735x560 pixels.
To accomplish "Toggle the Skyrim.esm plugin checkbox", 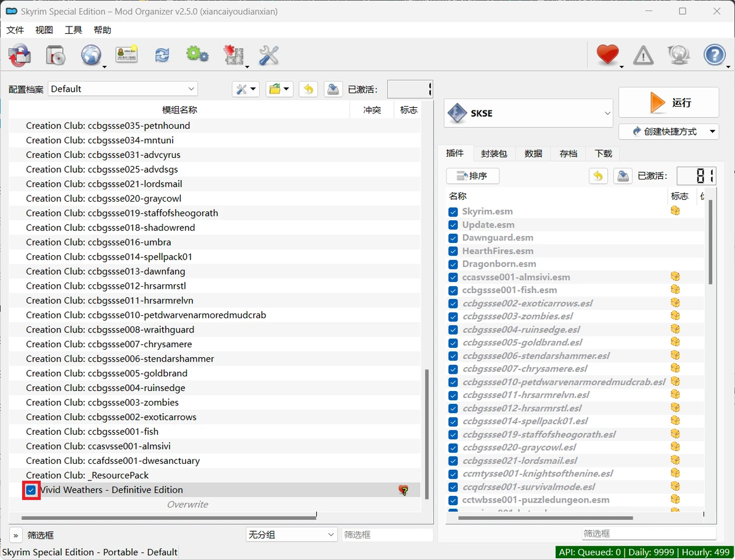I will [453, 212].
